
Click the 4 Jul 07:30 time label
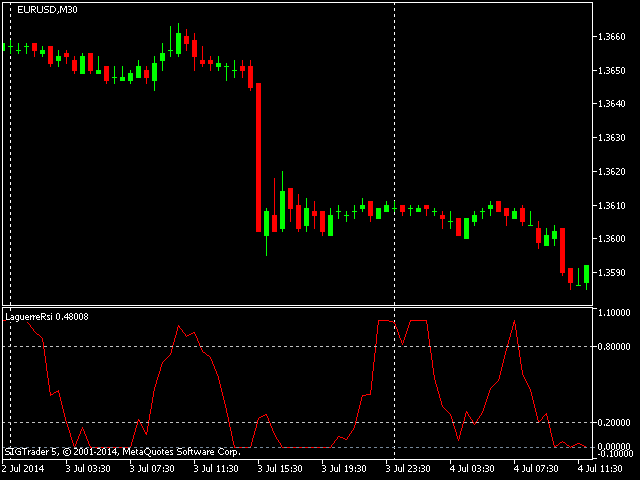point(536,469)
